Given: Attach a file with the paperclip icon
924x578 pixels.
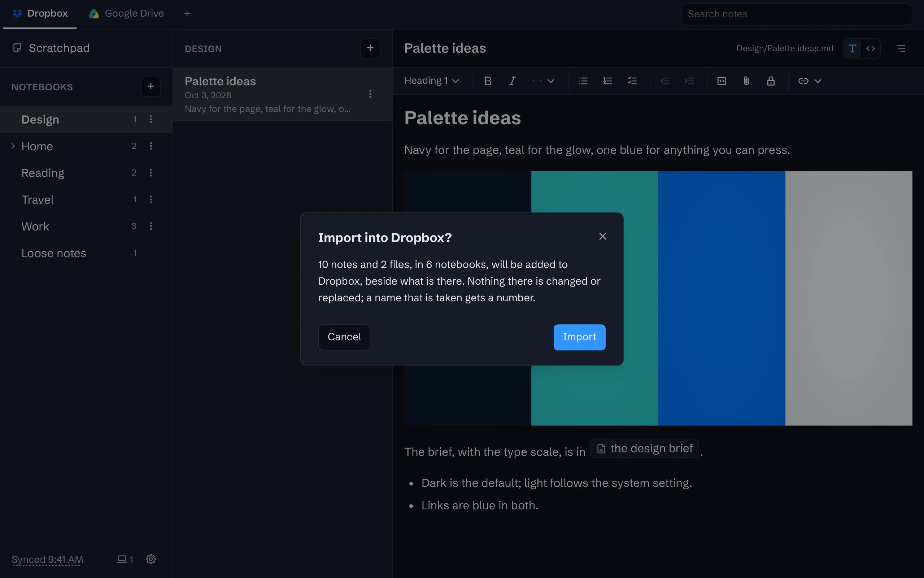Looking at the screenshot, I should pyautogui.click(x=746, y=81).
